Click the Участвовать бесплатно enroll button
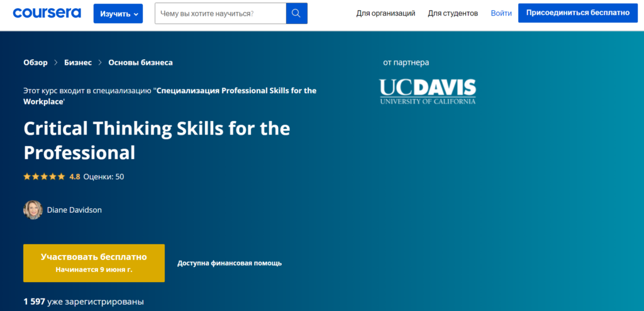This screenshot has width=644, height=311. point(94,263)
